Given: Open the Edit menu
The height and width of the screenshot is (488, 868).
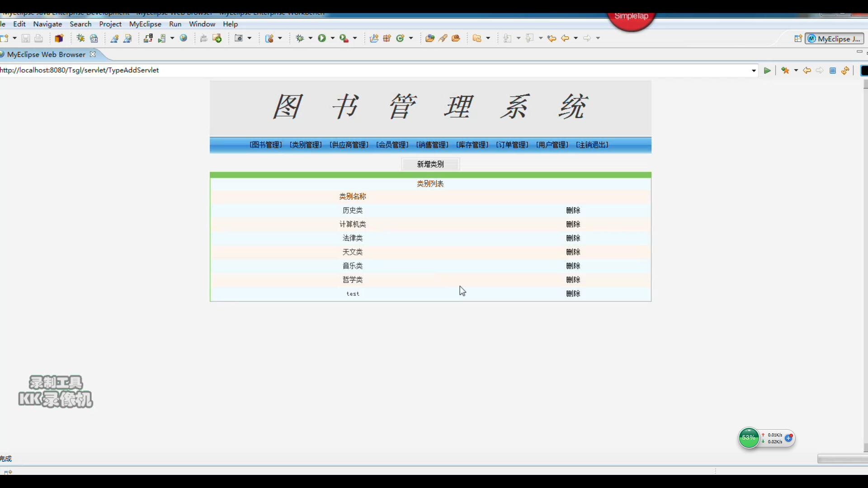Looking at the screenshot, I should click(19, 24).
